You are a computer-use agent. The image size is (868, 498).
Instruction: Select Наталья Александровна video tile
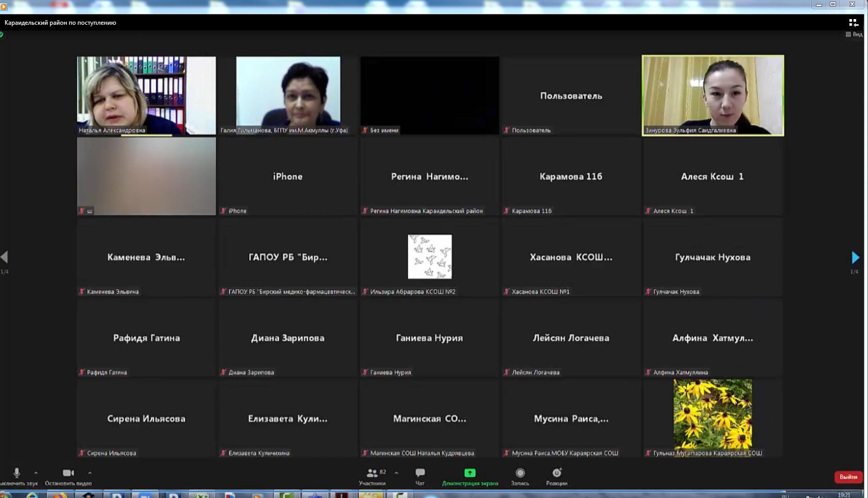(x=147, y=95)
